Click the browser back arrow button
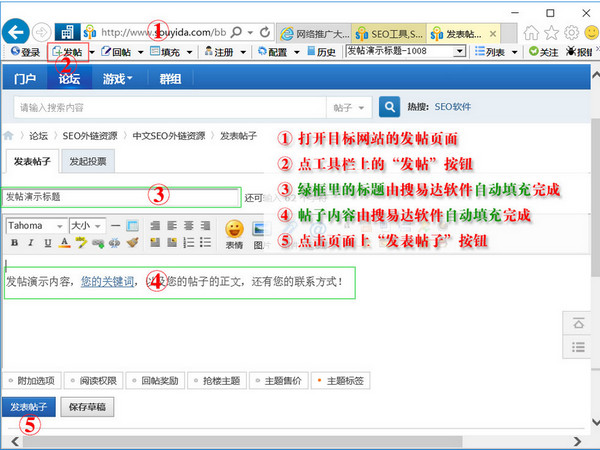This screenshot has width=600, height=450. tap(16, 32)
